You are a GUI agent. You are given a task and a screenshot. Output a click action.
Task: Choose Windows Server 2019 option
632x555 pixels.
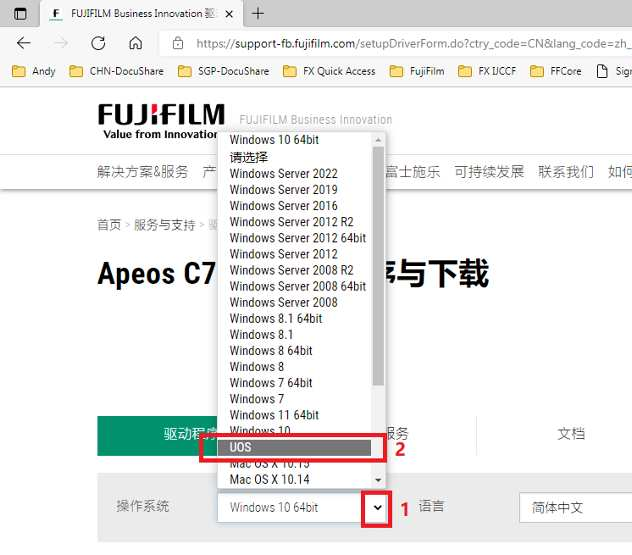point(294,190)
